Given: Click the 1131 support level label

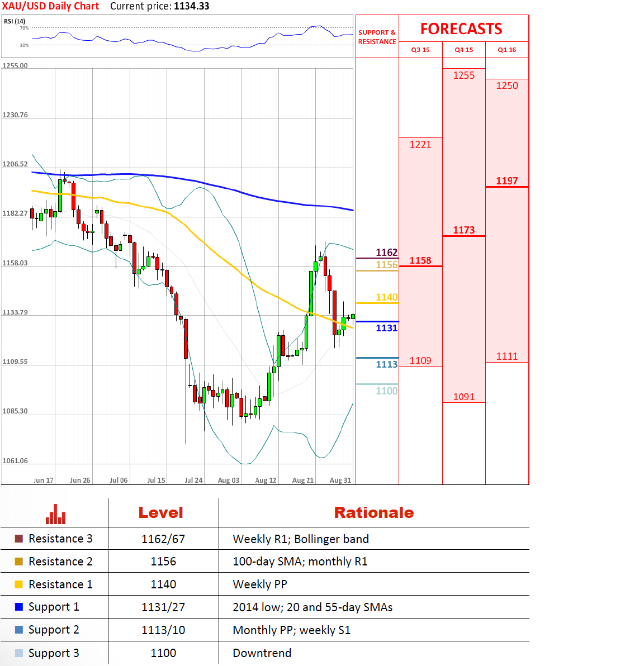Looking at the screenshot, I should pyautogui.click(x=386, y=328).
